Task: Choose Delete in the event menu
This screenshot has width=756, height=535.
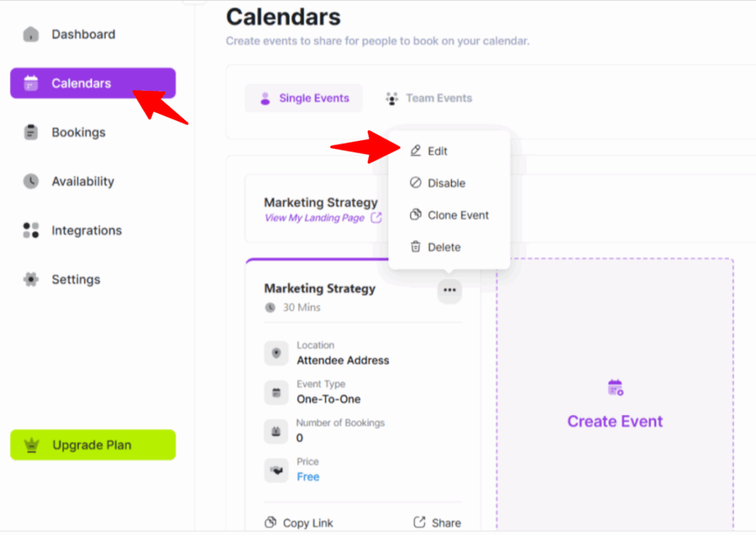Action: coord(444,247)
